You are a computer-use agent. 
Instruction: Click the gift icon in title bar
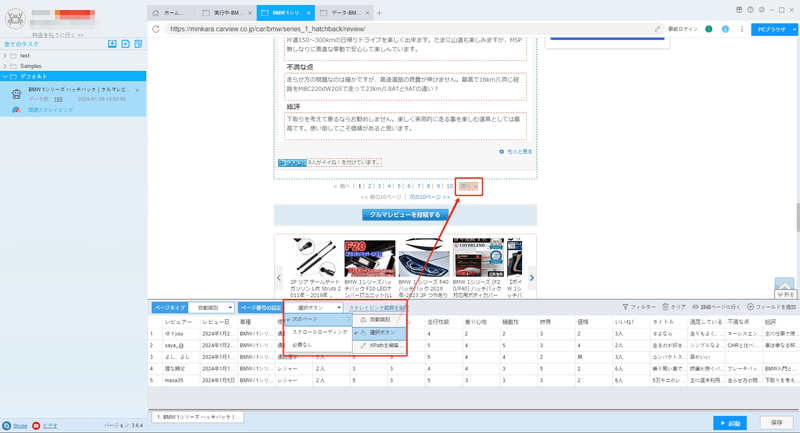[739, 10]
